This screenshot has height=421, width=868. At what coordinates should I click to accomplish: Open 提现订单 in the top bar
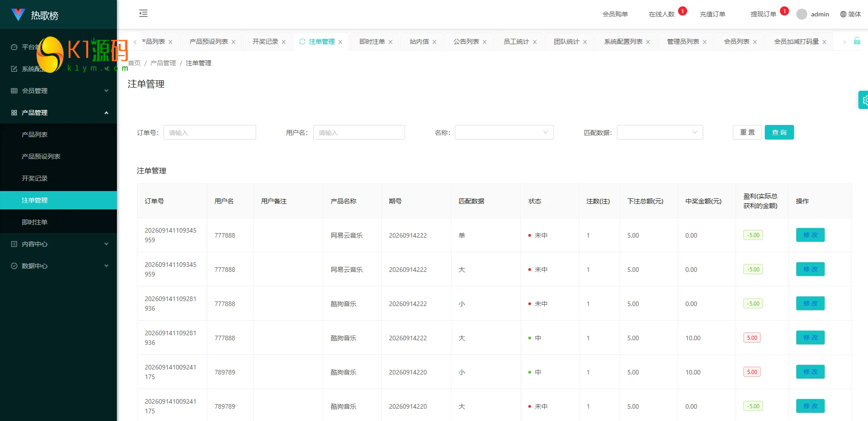pos(763,14)
